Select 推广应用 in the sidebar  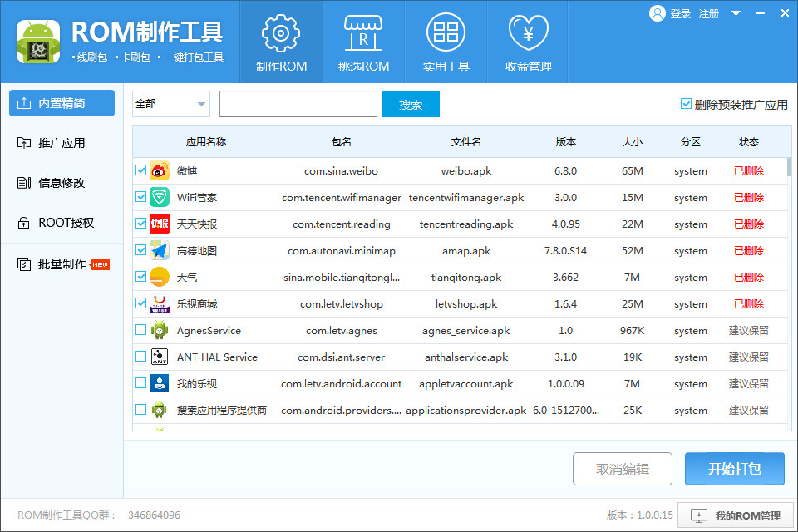pos(62,143)
